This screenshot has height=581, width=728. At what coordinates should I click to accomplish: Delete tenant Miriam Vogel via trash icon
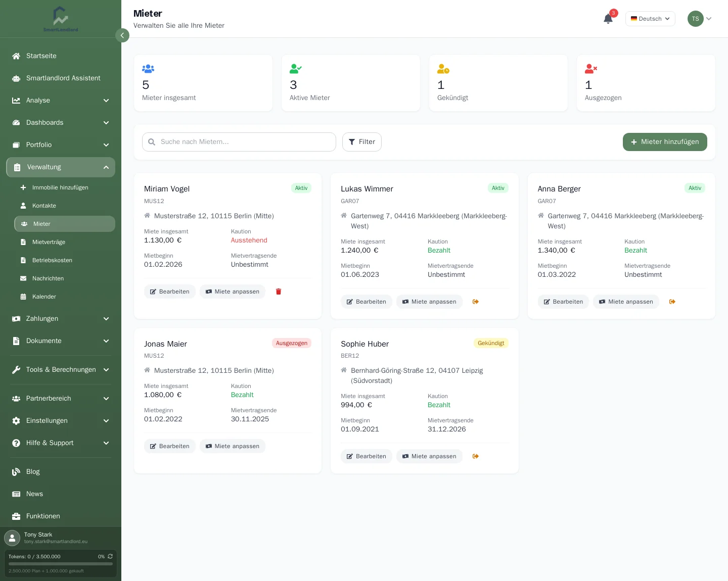[x=279, y=292]
